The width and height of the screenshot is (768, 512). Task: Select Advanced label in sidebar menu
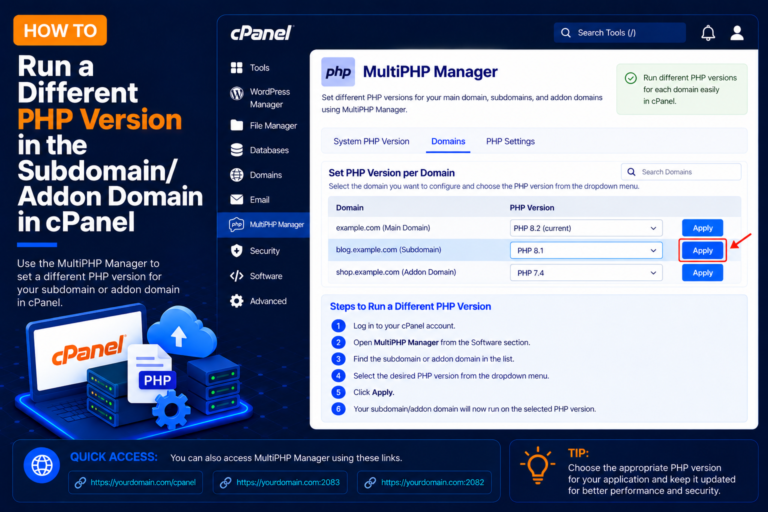[268, 301]
